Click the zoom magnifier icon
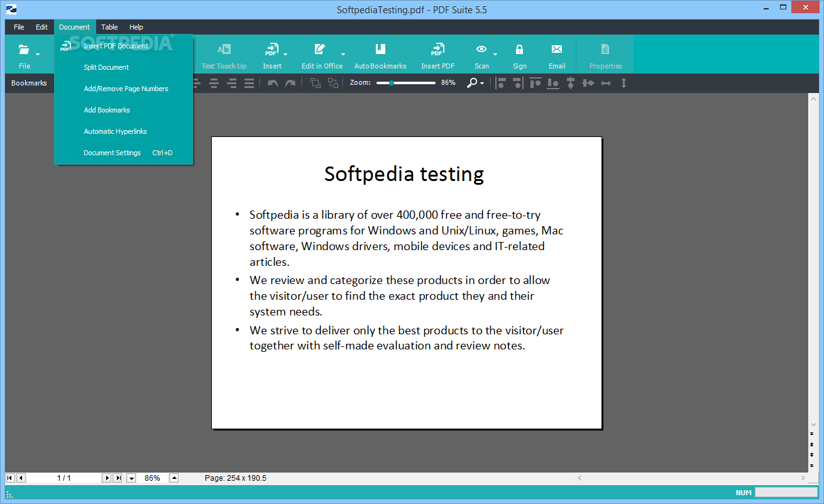 [x=472, y=83]
